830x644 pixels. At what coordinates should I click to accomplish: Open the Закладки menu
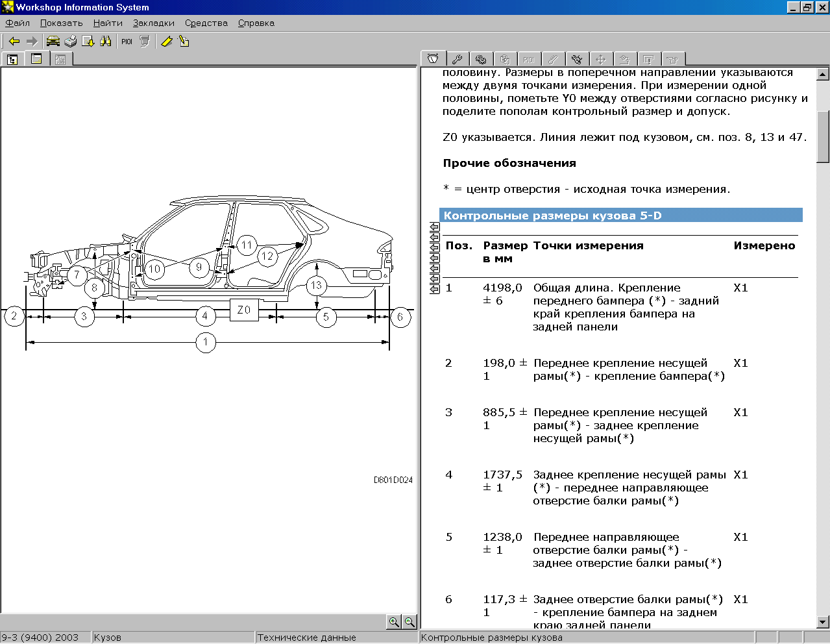click(154, 23)
